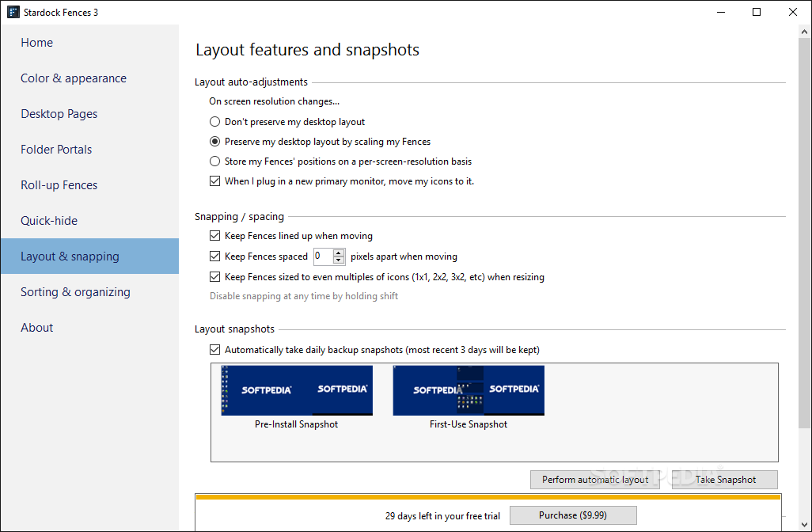The height and width of the screenshot is (532, 812).
Task: Click the scrollbar up arrow
Action: pos(804,32)
